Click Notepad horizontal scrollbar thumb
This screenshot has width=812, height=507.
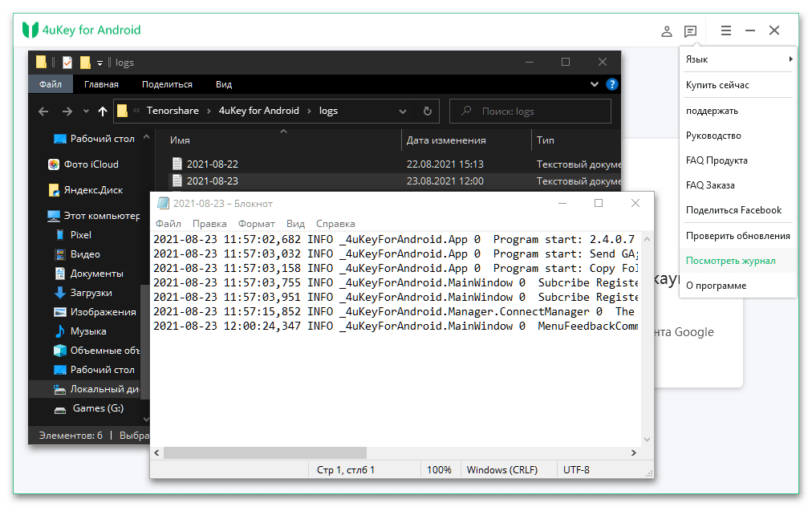point(265,452)
